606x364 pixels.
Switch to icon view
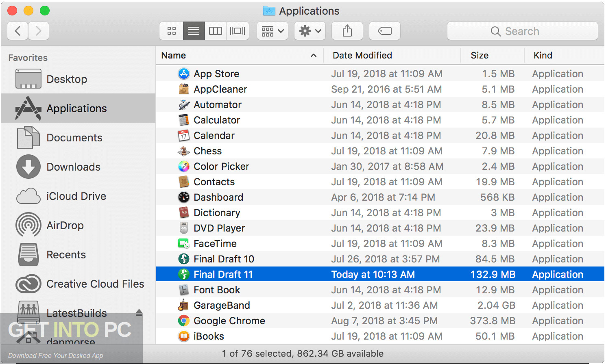(172, 31)
